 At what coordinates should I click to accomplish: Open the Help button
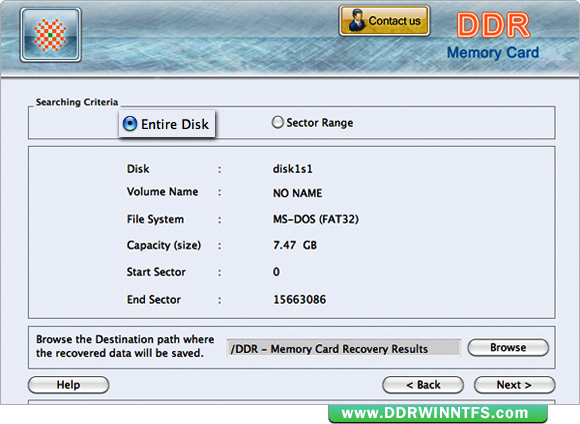tap(68, 385)
